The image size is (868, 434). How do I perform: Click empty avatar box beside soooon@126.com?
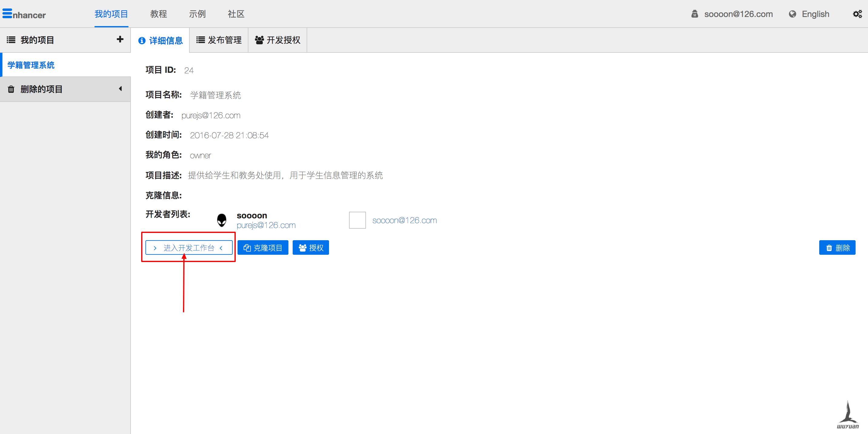pyautogui.click(x=357, y=220)
